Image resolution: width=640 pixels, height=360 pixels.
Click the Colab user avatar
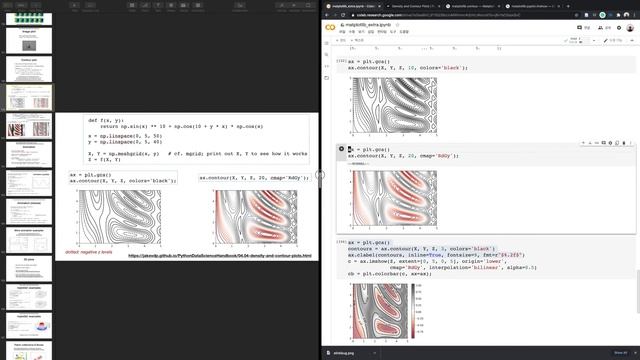630,28
